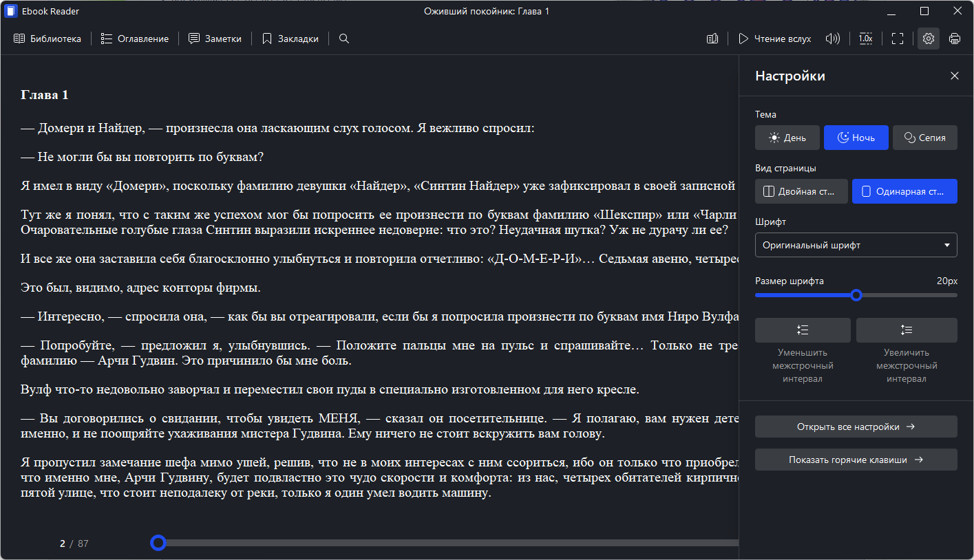Screen dimensions: 974x560
Task: Select the День day theme
Action: (x=787, y=138)
